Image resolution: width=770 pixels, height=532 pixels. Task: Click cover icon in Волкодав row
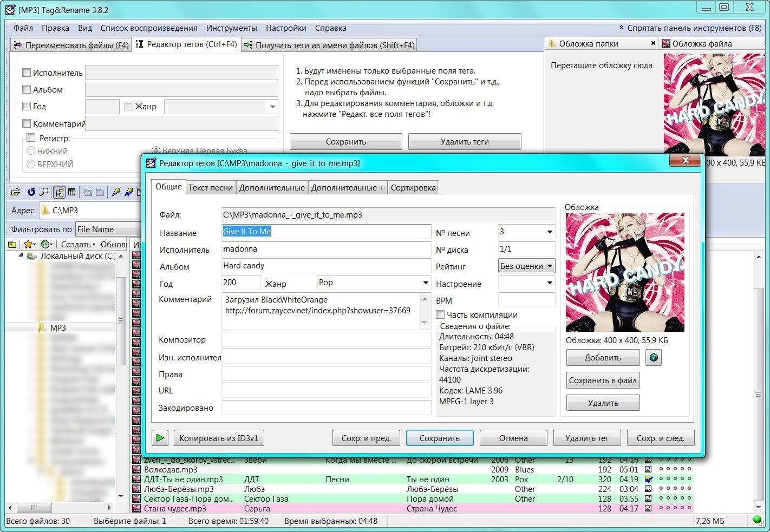point(648,469)
